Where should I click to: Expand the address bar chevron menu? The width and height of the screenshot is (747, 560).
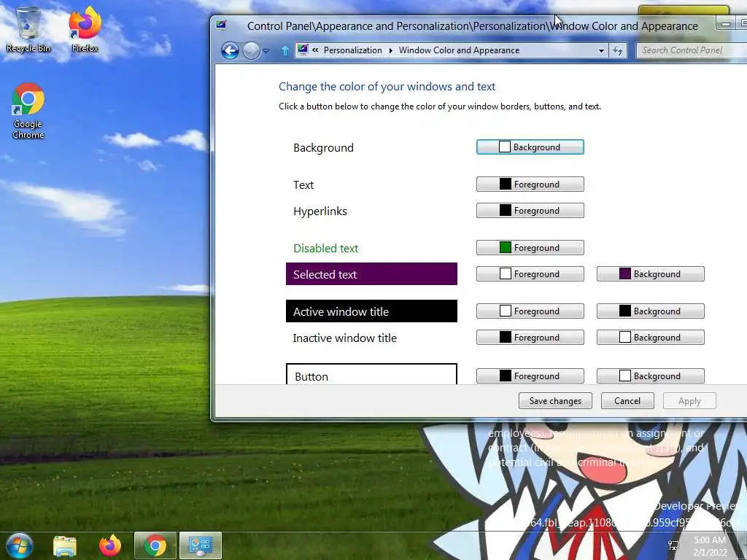pyautogui.click(x=315, y=50)
